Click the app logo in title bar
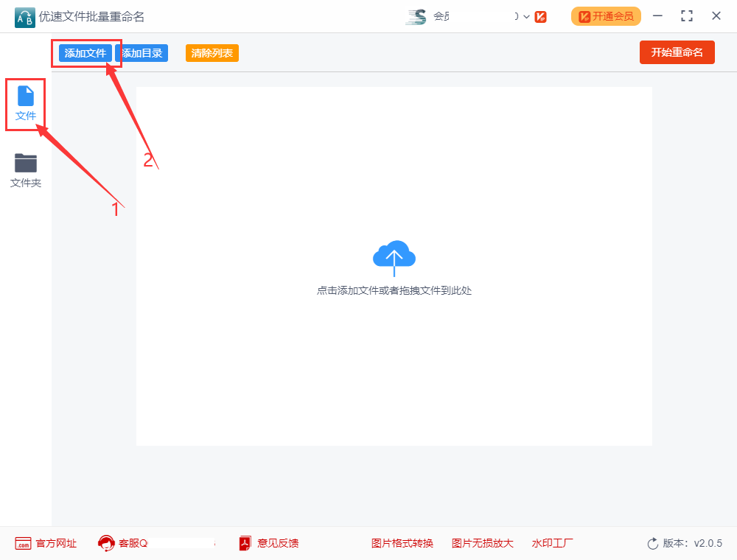The height and width of the screenshot is (560, 737). 25,18
